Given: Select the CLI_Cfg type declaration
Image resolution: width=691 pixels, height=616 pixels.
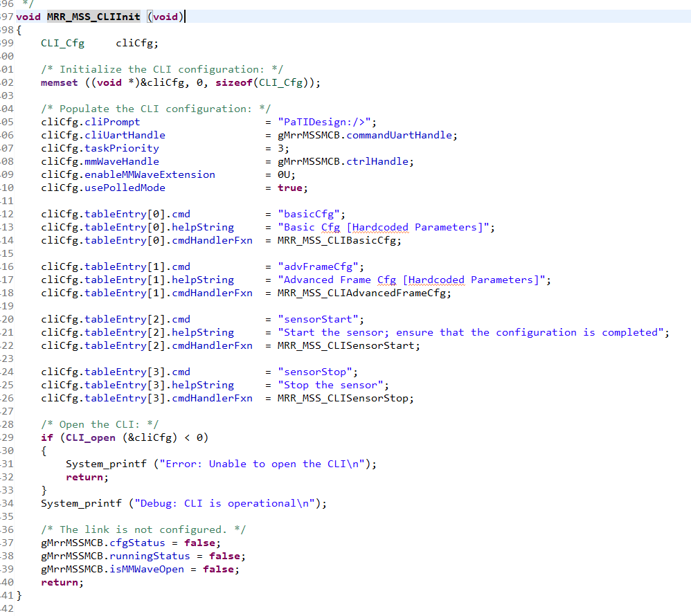Looking at the screenshot, I should click(62, 43).
